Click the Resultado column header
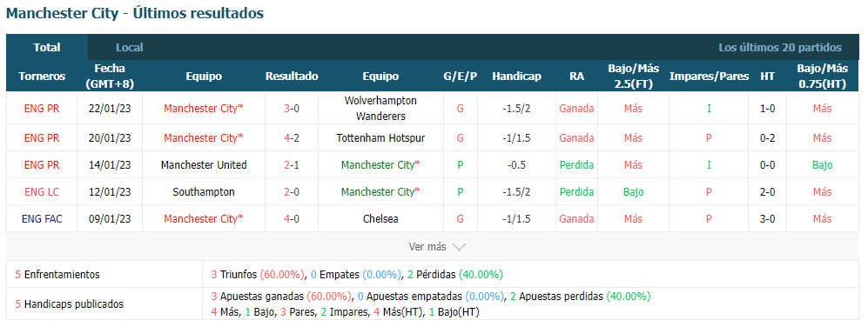Viewport: 868px width, 327px height. click(292, 77)
